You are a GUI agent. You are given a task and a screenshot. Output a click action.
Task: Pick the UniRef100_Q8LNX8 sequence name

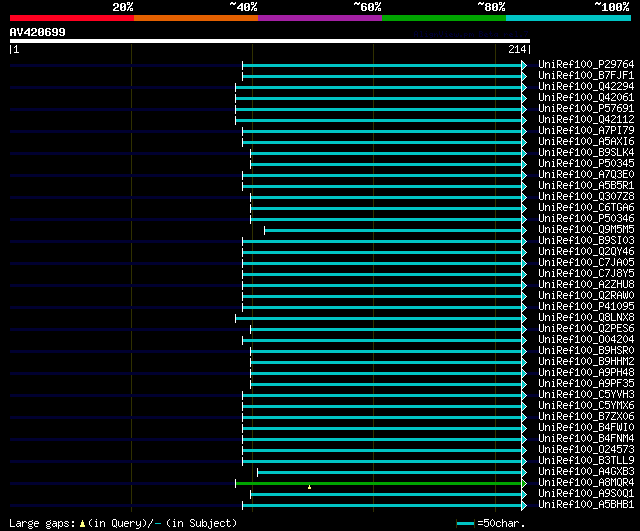click(586, 318)
